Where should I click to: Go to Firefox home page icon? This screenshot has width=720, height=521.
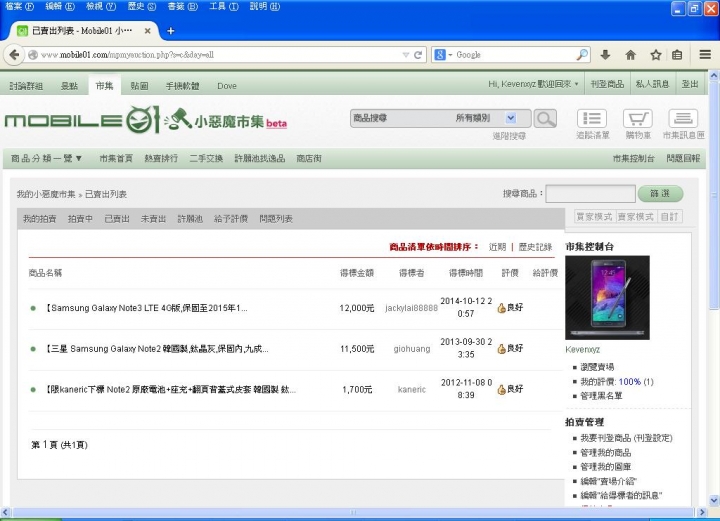630,55
